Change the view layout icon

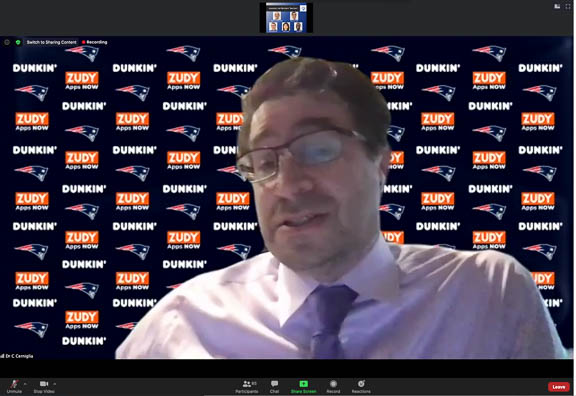click(557, 6)
